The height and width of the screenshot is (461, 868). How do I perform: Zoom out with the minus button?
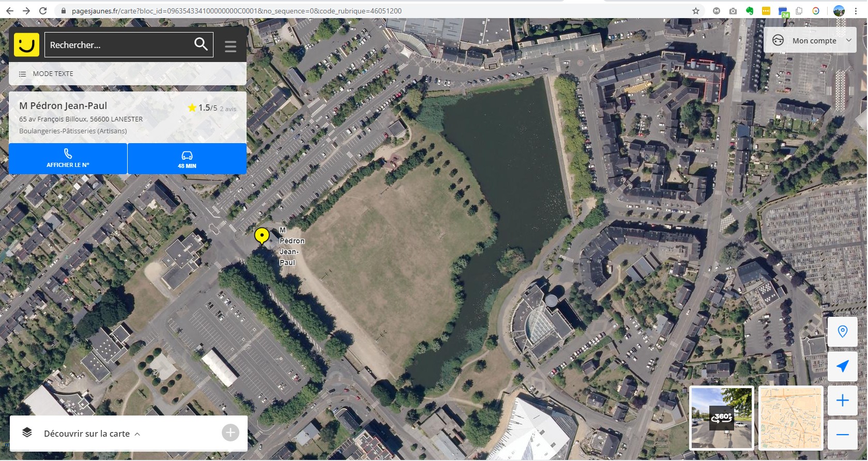tap(842, 434)
